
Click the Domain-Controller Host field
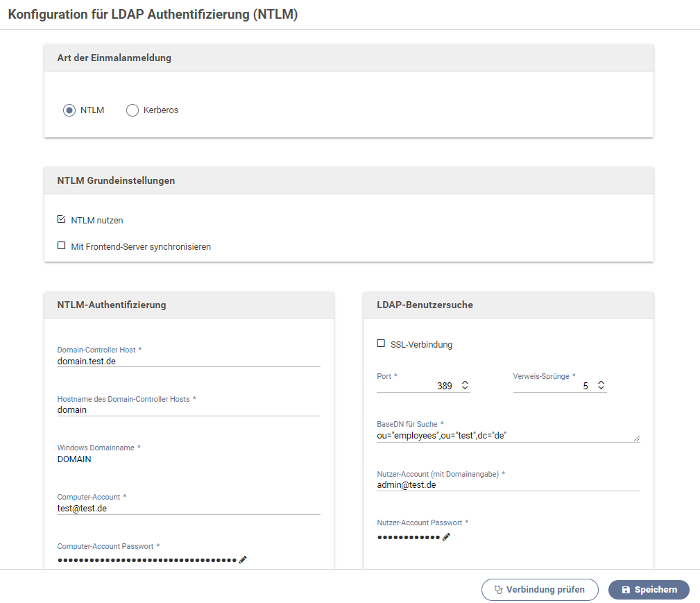188,361
